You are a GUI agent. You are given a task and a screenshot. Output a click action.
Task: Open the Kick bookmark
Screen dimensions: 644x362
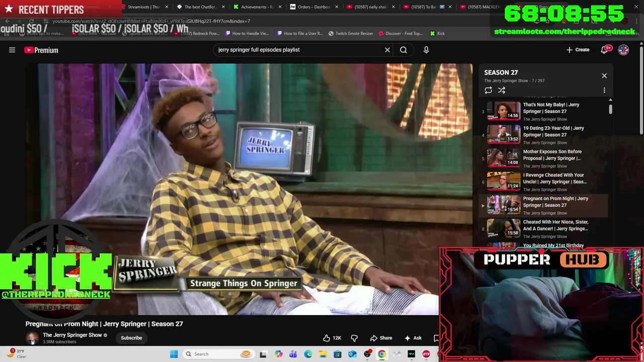click(x=437, y=33)
